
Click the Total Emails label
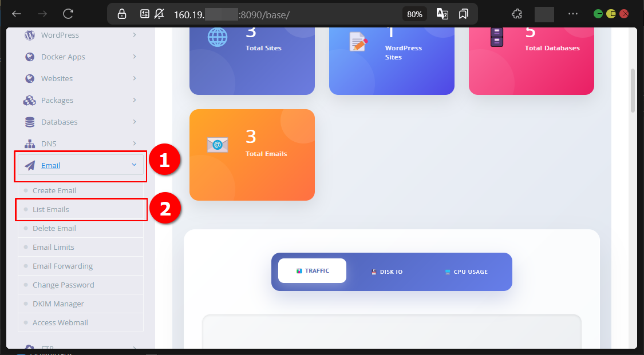click(266, 154)
